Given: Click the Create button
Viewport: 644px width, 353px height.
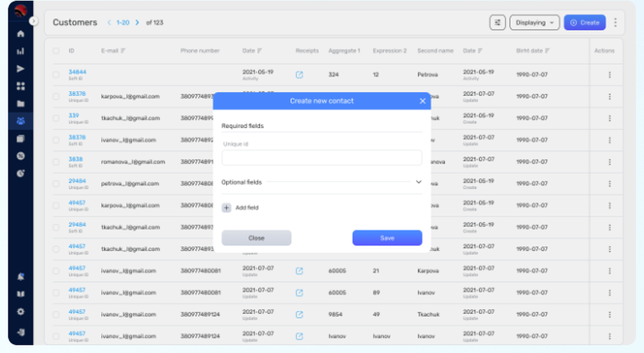Looking at the screenshot, I should tap(585, 23).
